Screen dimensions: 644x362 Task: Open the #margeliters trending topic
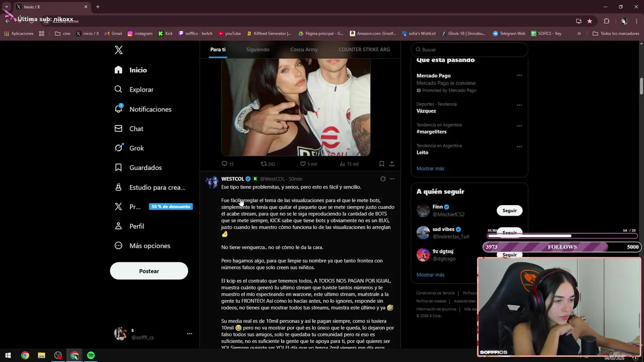(x=431, y=132)
